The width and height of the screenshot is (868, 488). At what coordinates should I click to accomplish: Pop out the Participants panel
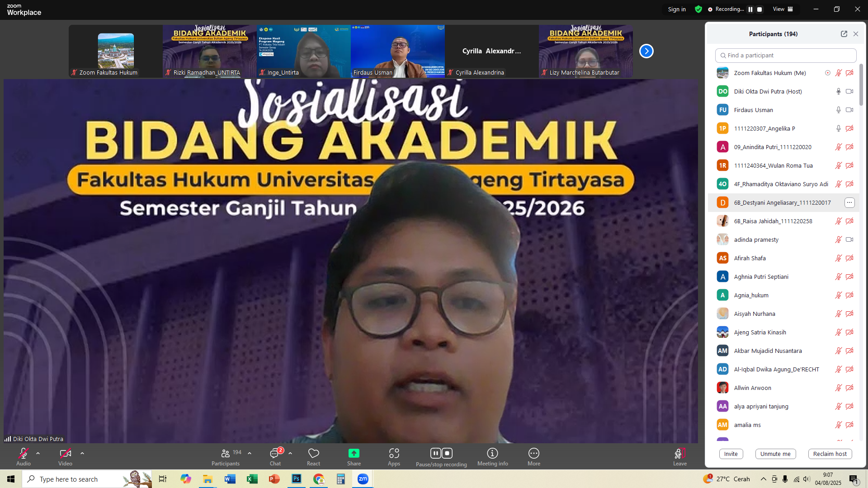[844, 34]
